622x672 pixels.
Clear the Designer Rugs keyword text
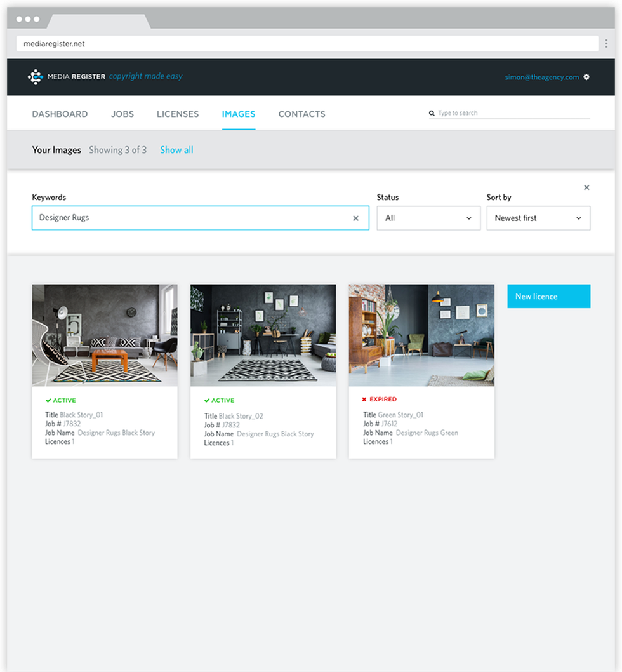355,218
